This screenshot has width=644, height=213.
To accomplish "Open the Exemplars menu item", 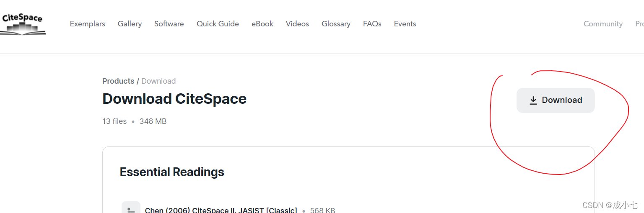I will pyautogui.click(x=87, y=24).
